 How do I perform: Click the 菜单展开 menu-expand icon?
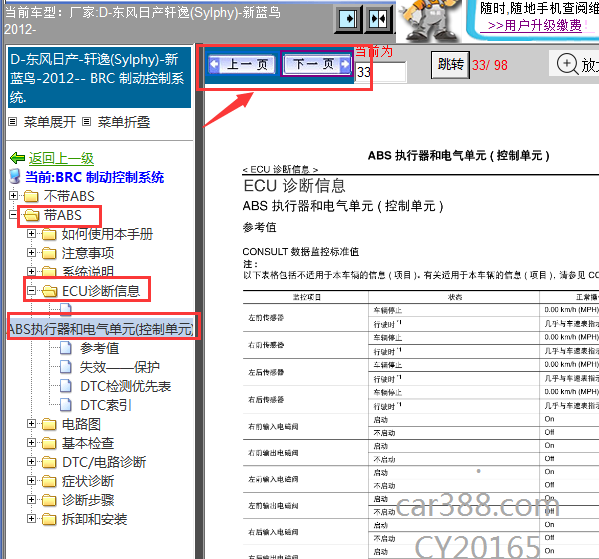pyautogui.click(x=13, y=122)
